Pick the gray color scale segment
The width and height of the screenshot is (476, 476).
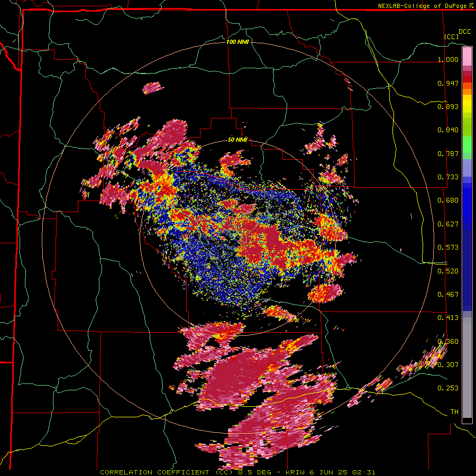[467, 368]
